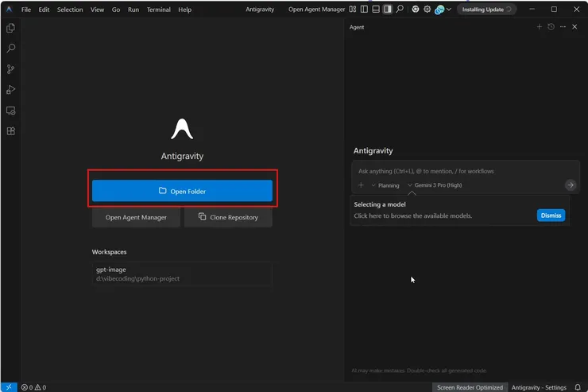Click the Agent panel title label
The image size is (588, 392).
pos(357,27)
